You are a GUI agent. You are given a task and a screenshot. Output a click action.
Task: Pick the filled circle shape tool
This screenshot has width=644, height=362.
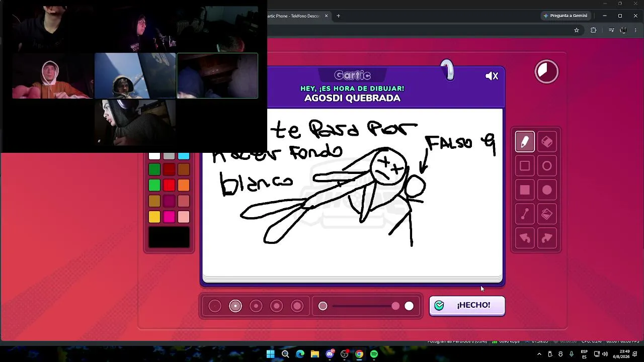click(547, 190)
